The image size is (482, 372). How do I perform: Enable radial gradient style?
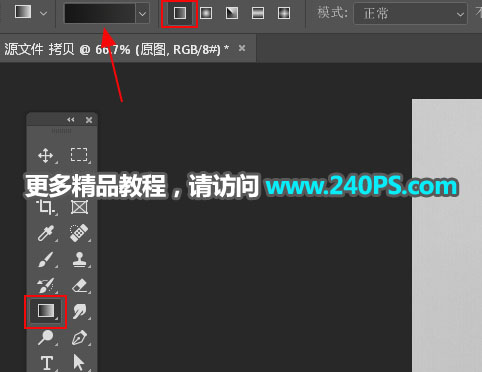pyautogui.click(x=206, y=13)
